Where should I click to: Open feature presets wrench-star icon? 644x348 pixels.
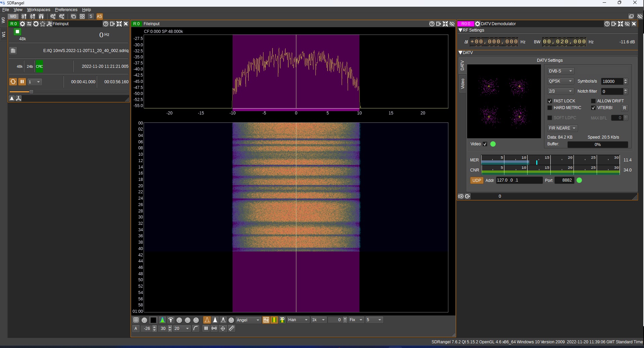click(62, 16)
